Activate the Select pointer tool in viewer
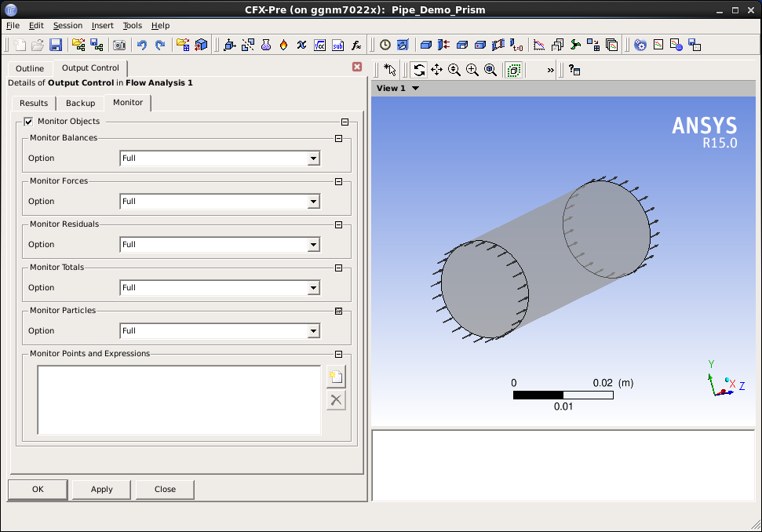The image size is (762, 532). pyautogui.click(x=390, y=70)
